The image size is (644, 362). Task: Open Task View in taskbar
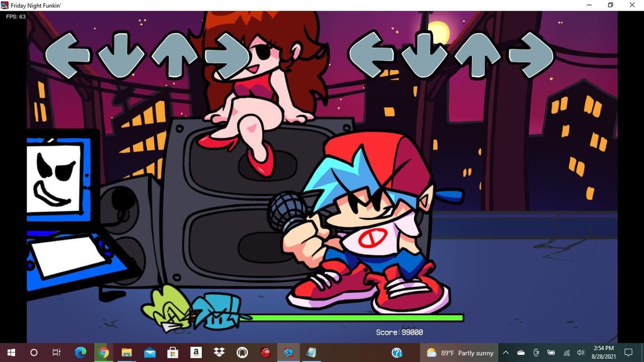56,352
